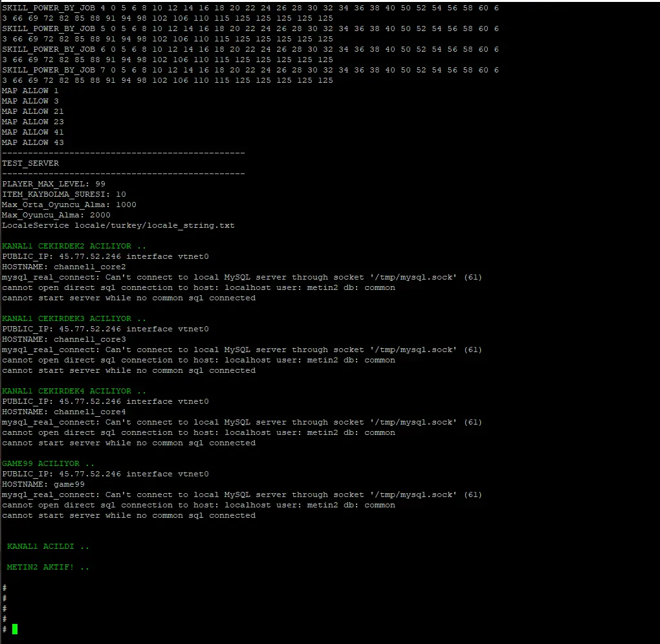Image resolution: width=660 pixels, height=644 pixels.
Task: Click the 'MAP ALLOW 21' line
Action: (33, 111)
